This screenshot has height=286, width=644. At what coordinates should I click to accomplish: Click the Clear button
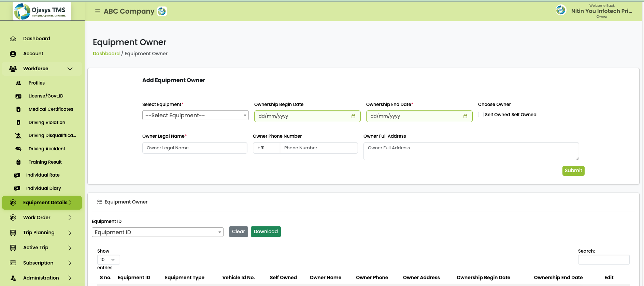pos(239,232)
